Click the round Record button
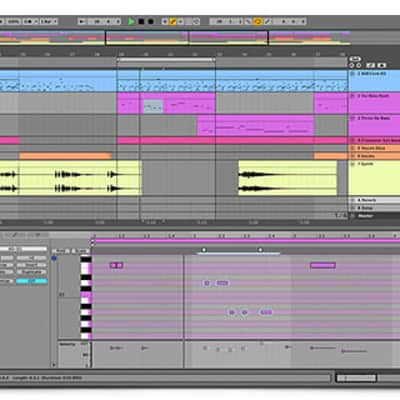 tap(151, 22)
